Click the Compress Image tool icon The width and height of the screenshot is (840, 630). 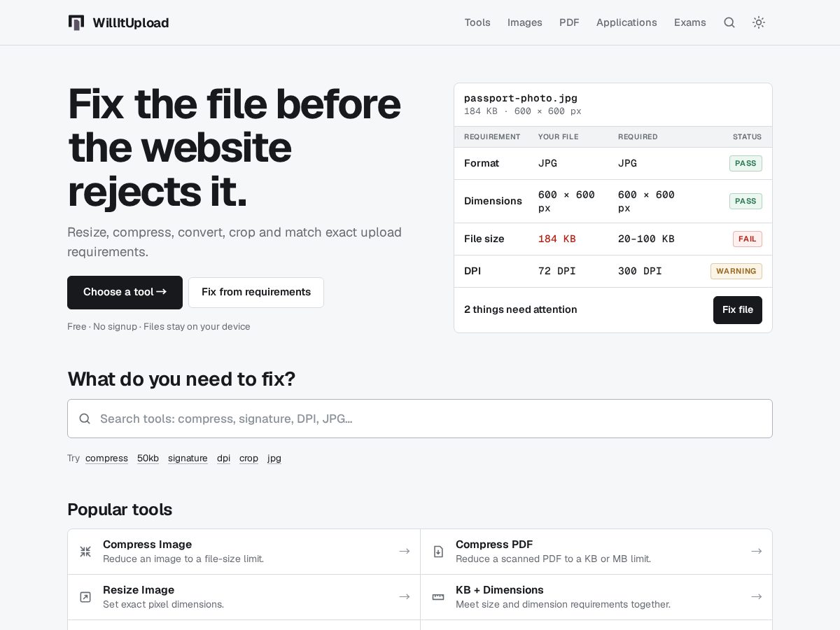click(85, 552)
